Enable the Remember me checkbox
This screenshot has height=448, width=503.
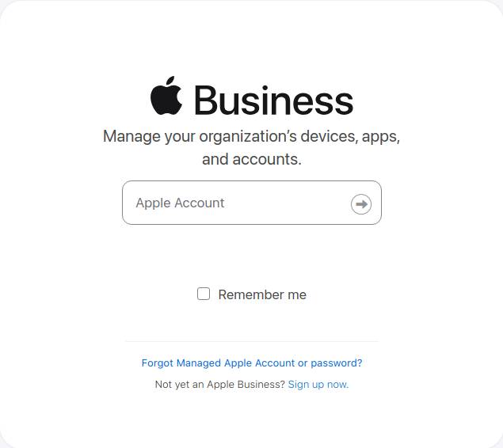204,294
